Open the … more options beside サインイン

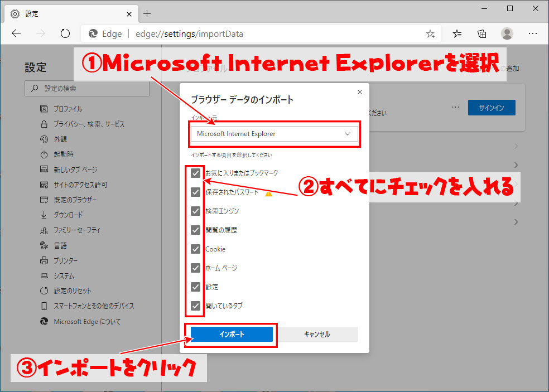click(455, 108)
